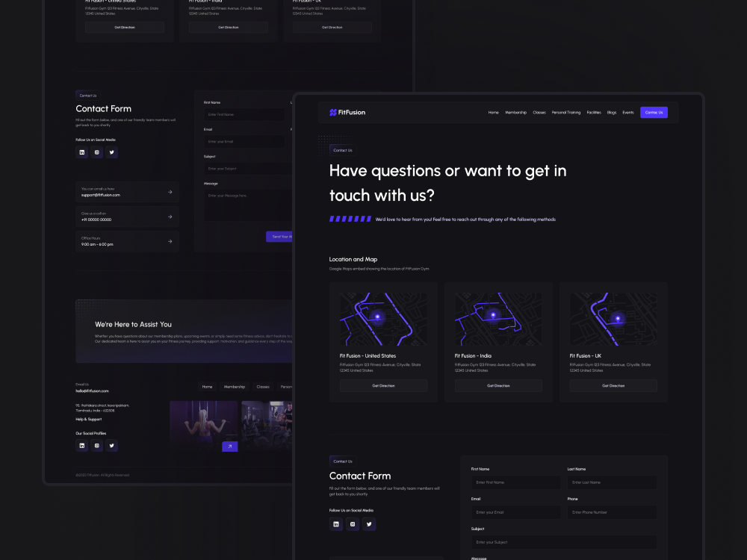Open Blogs in the nav bar
Screen dimensions: 747x560
(x=611, y=113)
